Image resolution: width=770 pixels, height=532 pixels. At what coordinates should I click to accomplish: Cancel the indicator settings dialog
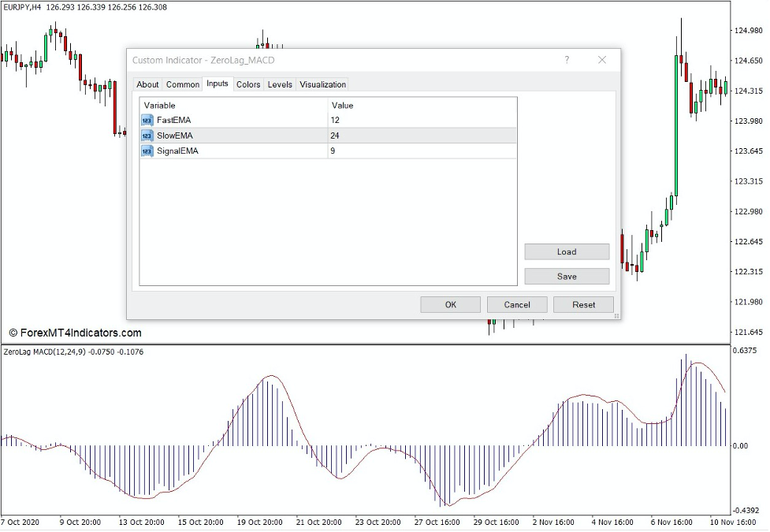(517, 304)
